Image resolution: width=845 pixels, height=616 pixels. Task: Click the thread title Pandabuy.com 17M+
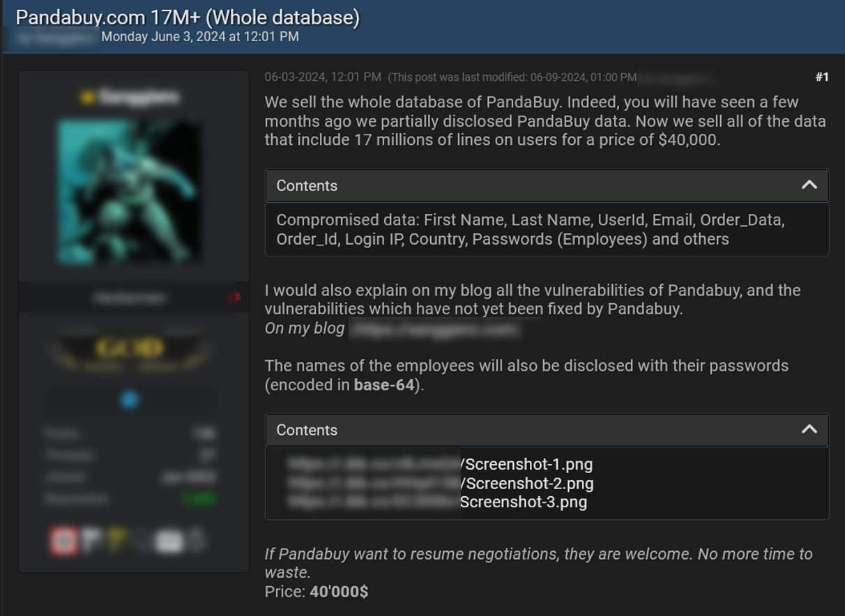tap(188, 17)
